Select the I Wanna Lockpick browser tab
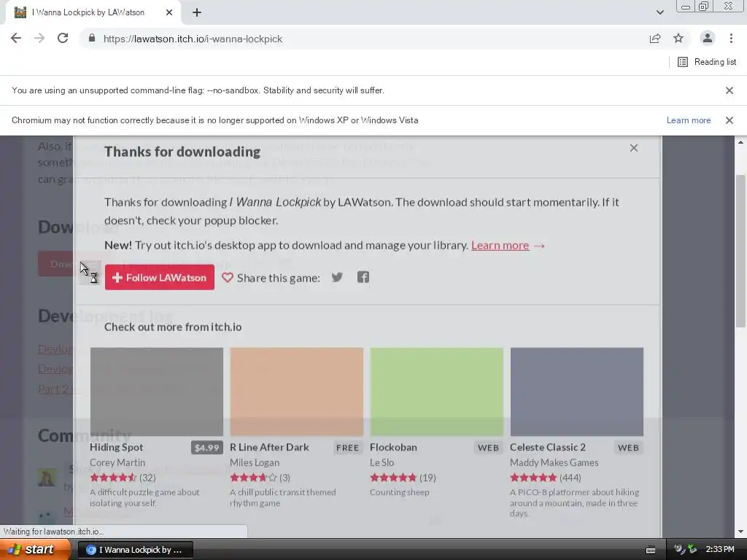This screenshot has height=560, width=747. pyautogui.click(x=93, y=12)
